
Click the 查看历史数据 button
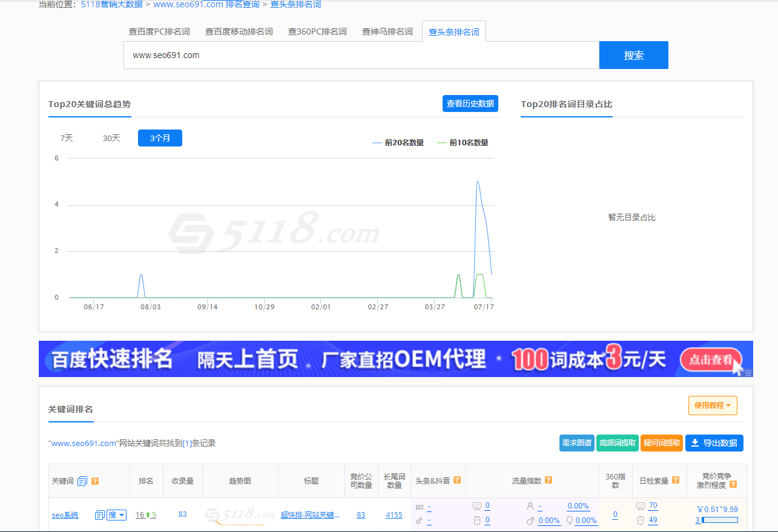[x=470, y=103]
